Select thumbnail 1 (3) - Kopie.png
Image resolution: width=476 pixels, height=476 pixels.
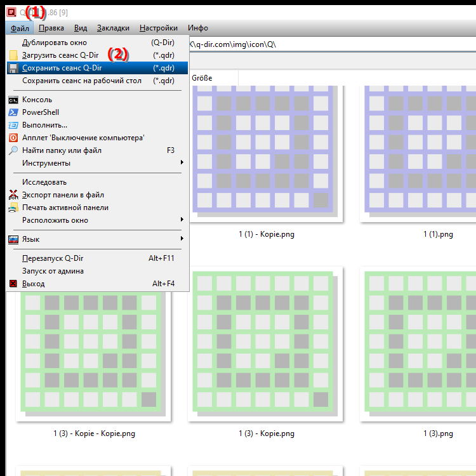click(x=265, y=344)
